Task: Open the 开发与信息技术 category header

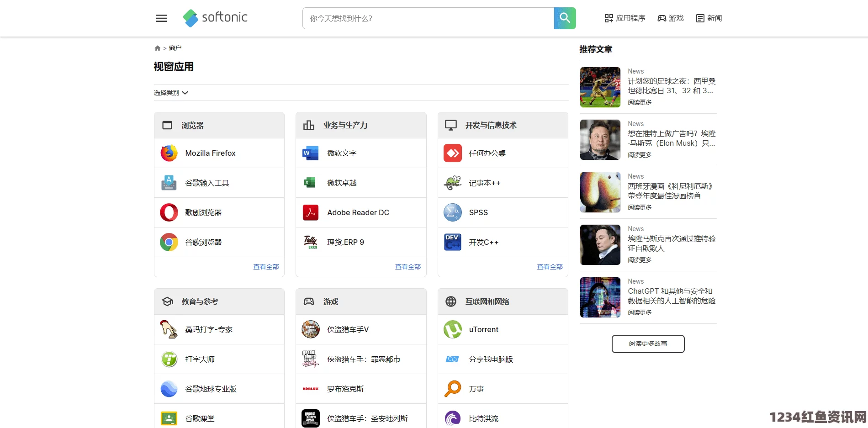Action: pos(503,125)
